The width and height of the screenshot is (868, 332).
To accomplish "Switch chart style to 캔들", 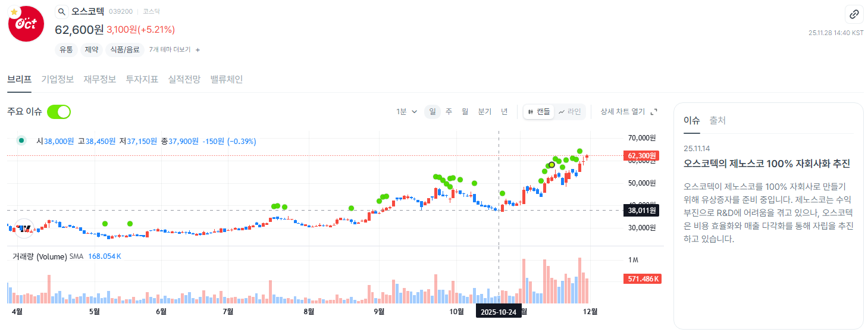I will coord(539,111).
